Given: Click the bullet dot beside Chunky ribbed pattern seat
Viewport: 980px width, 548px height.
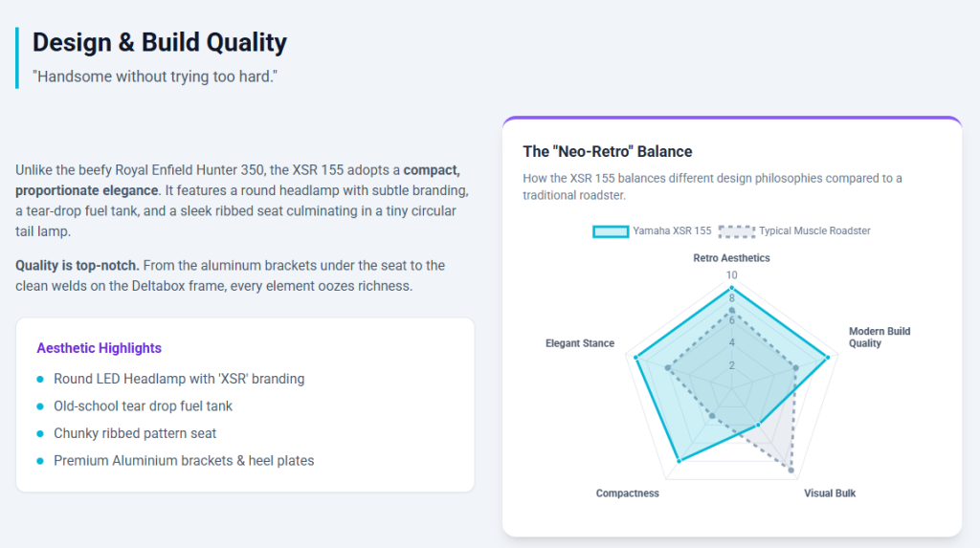Looking at the screenshot, I should tap(40, 434).
